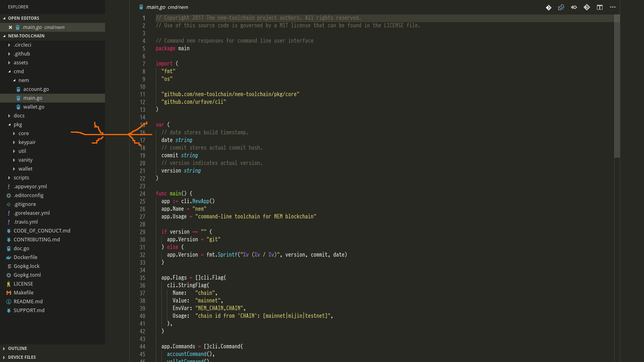Image resolution: width=644 pixels, height=362 pixels.
Task: Open the README.md file
Action: pyautogui.click(x=28, y=301)
